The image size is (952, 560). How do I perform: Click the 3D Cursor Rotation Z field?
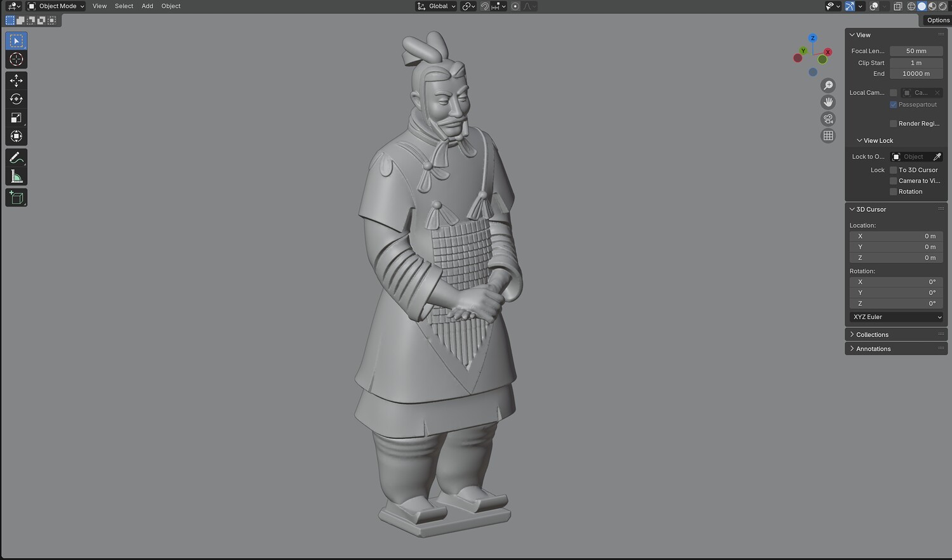coord(896,304)
